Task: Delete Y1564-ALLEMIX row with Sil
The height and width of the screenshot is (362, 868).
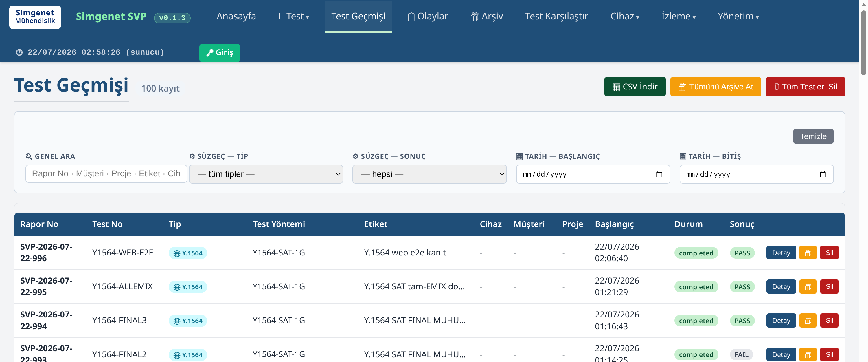Action: [x=829, y=287]
